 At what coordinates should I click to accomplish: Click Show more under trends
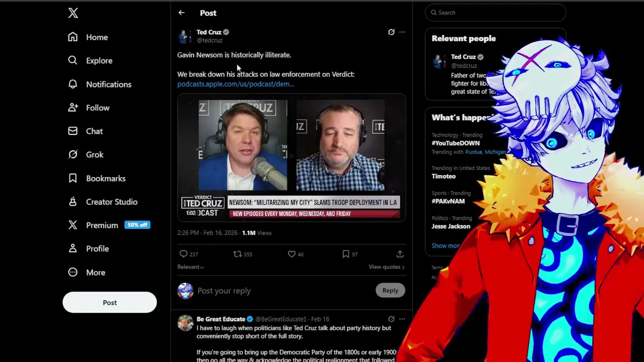[446, 246]
